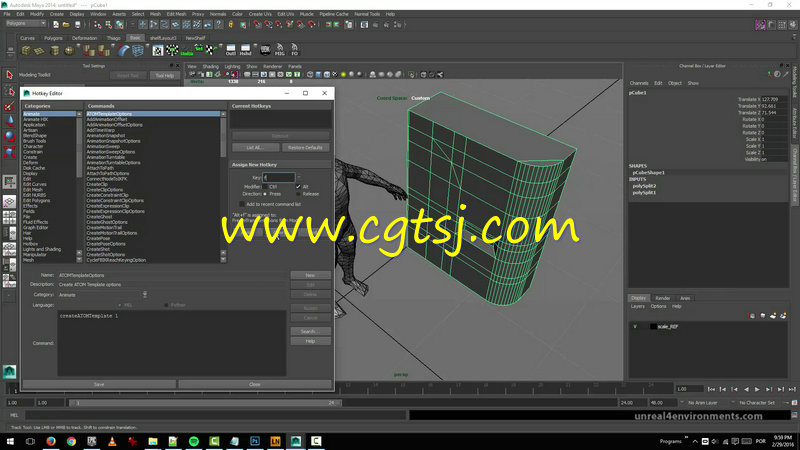The height and width of the screenshot is (450, 800).
Task: Click into the Key input field
Action: pyautogui.click(x=279, y=178)
